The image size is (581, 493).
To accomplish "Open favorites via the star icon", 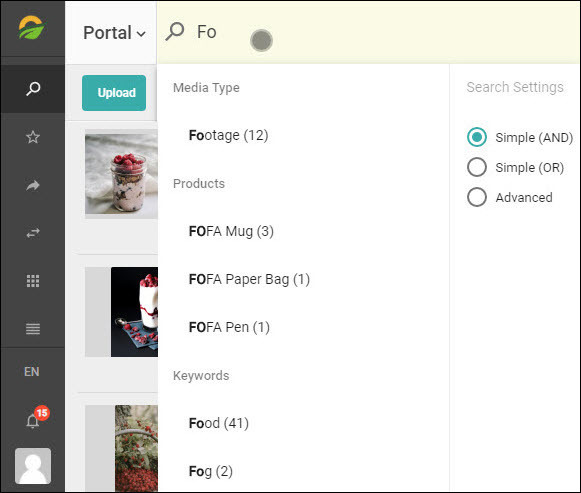I will [33, 137].
